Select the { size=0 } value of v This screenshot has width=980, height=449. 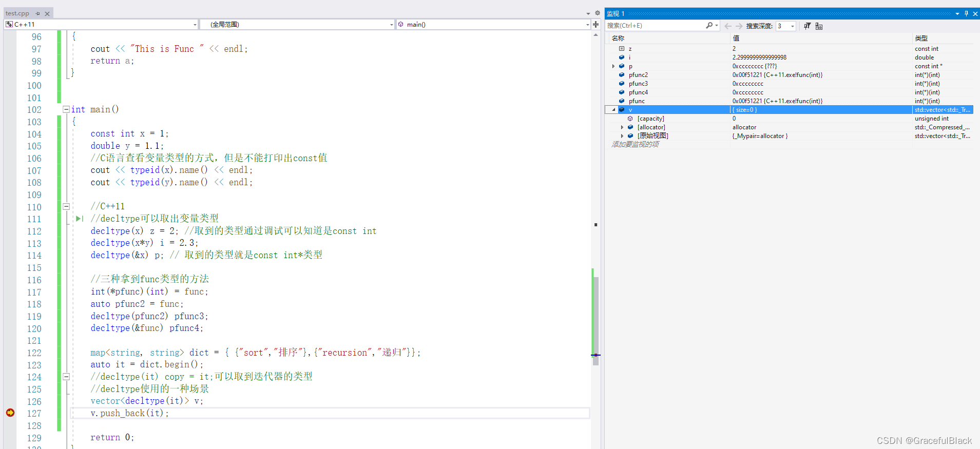point(745,110)
